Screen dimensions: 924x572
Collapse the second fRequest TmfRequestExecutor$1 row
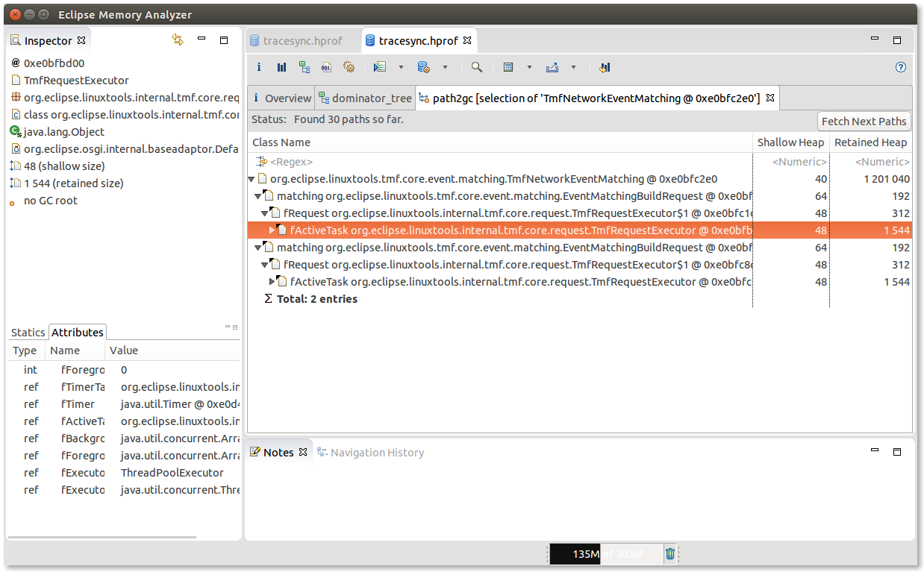[265, 265]
